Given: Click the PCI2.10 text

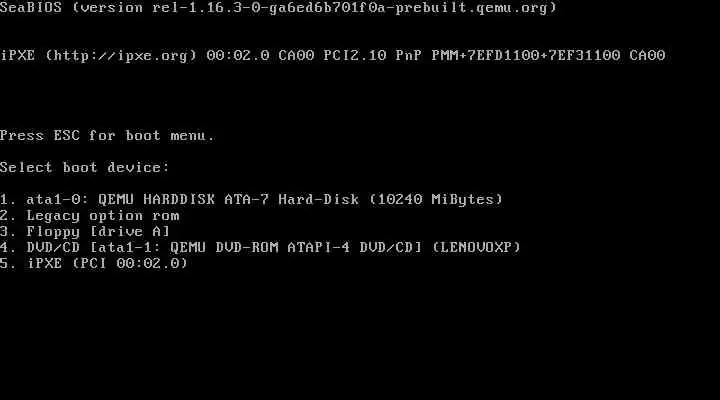Looking at the screenshot, I should 355,56.
